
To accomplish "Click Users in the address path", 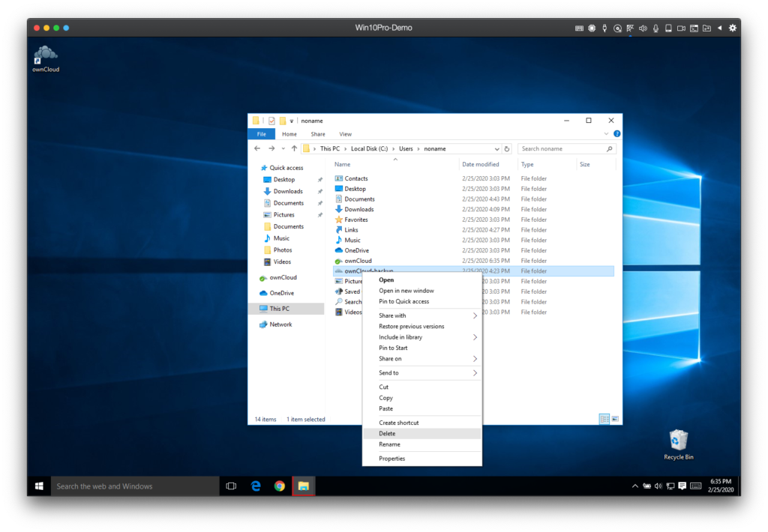I will pos(406,149).
